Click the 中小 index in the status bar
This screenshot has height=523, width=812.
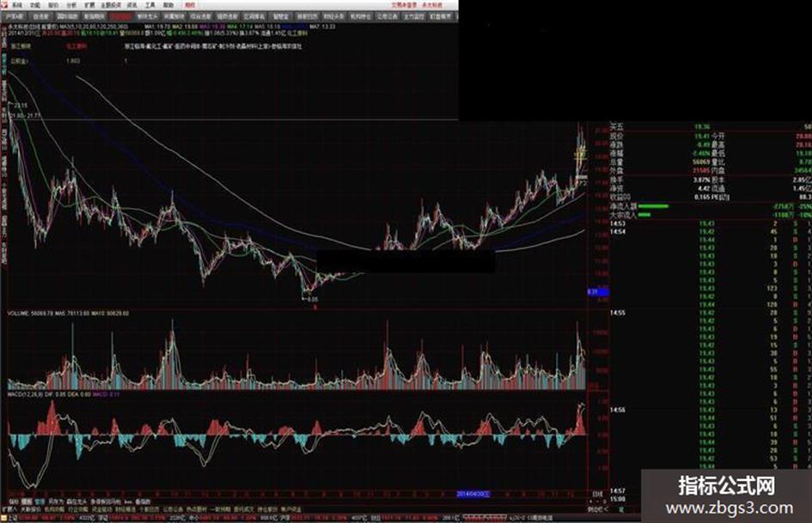[193, 517]
